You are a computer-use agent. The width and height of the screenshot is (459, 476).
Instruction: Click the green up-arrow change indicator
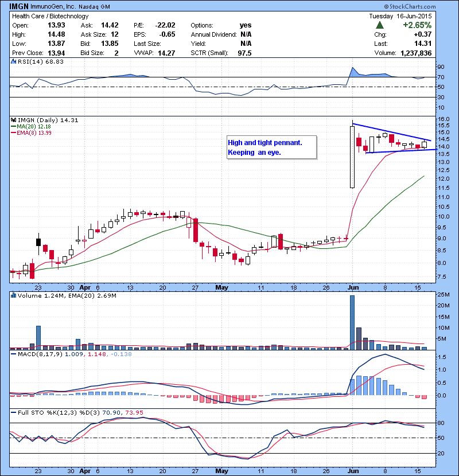pos(380,25)
